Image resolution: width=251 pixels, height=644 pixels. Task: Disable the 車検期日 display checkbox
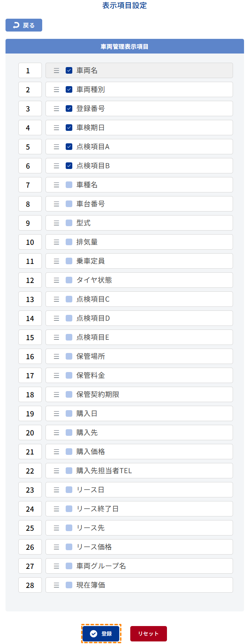tap(69, 128)
